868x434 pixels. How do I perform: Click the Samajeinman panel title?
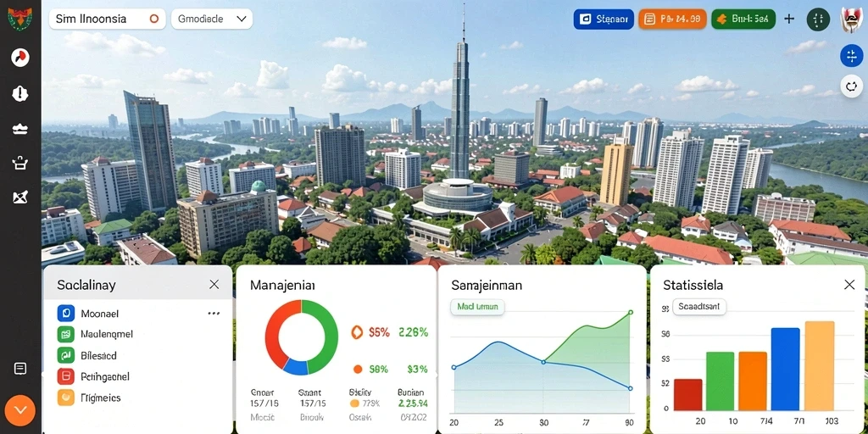click(487, 285)
